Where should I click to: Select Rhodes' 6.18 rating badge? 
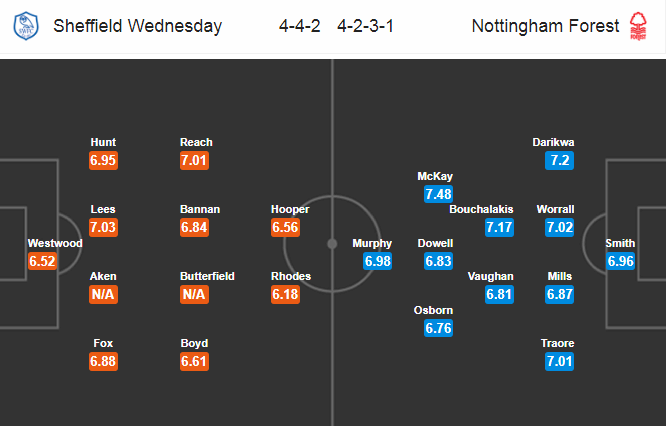click(x=285, y=294)
